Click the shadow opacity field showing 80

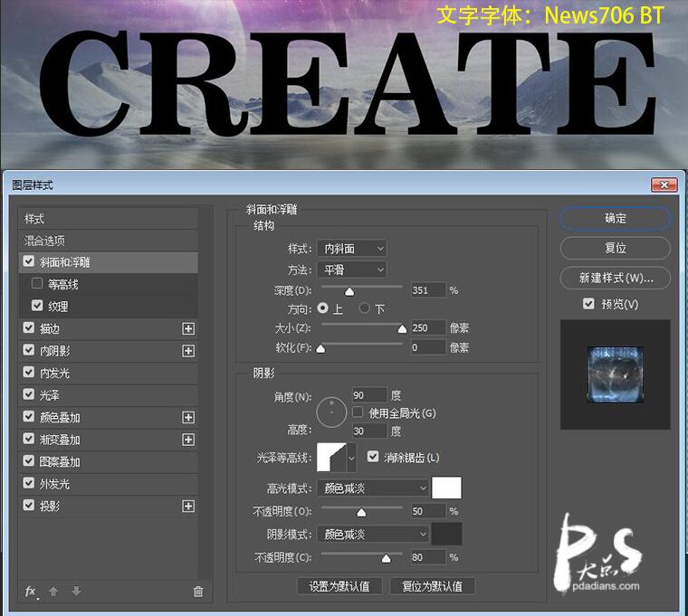point(428,557)
